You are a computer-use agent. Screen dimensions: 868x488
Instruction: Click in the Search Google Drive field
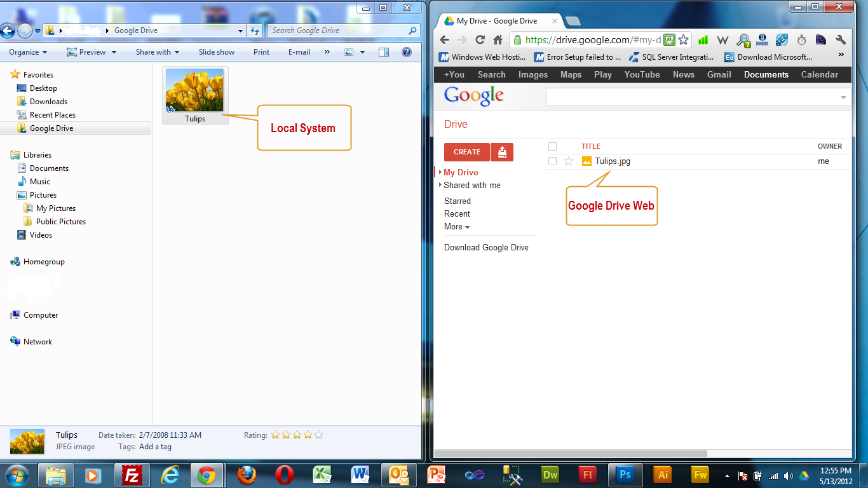tap(343, 30)
